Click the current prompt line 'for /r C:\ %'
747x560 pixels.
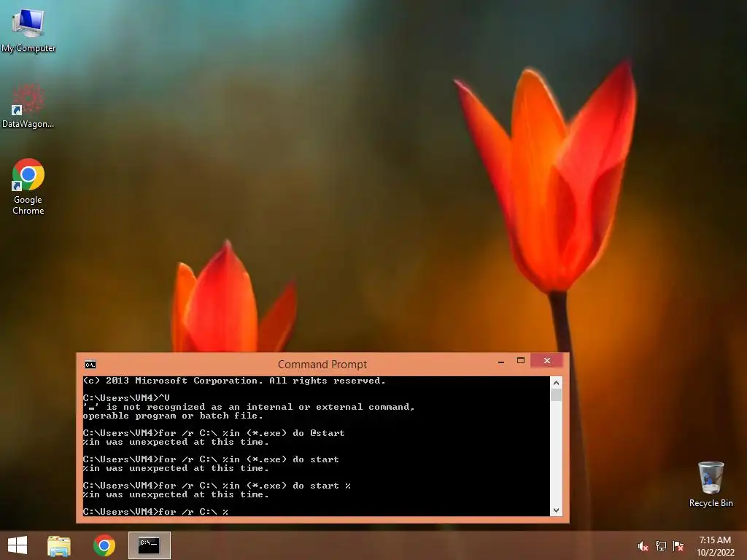coord(155,512)
